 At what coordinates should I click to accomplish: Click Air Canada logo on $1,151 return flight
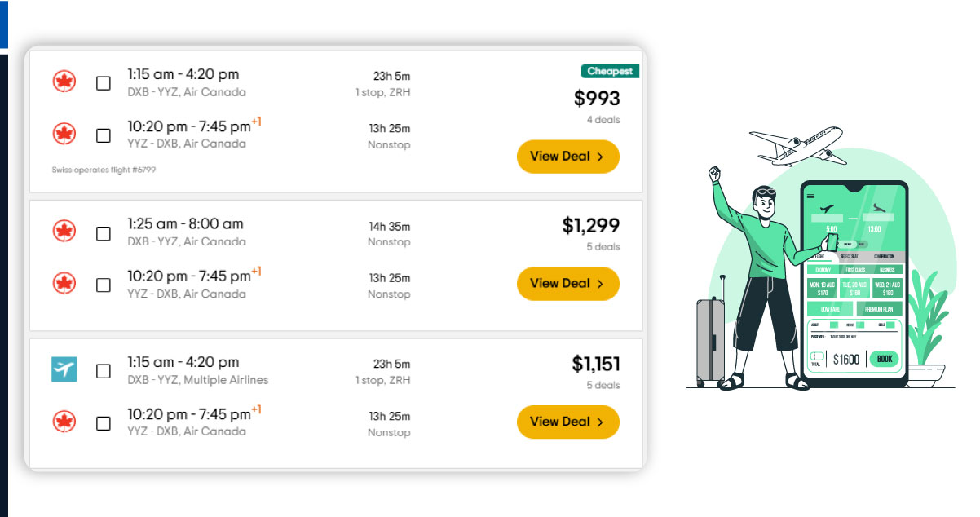tap(64, 422)
